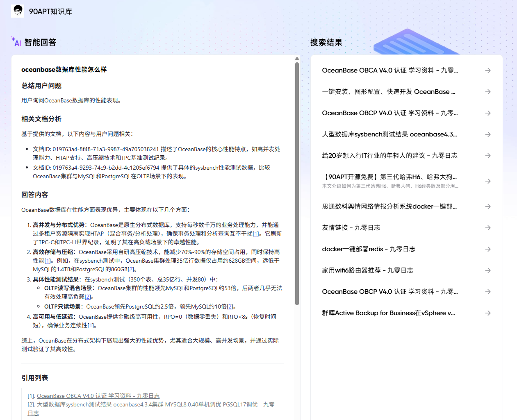The image size is (517, 420).
Task: Click the 90APT avatar logo
Action: pos(18,11)
